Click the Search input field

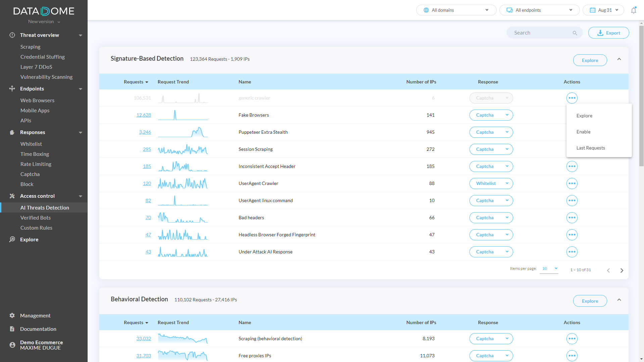click(x=544, y=33)
